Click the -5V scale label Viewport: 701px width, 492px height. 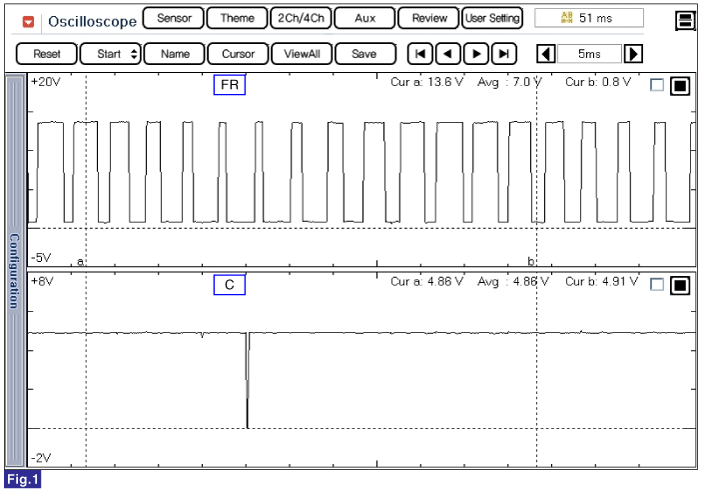coord(41,258)
